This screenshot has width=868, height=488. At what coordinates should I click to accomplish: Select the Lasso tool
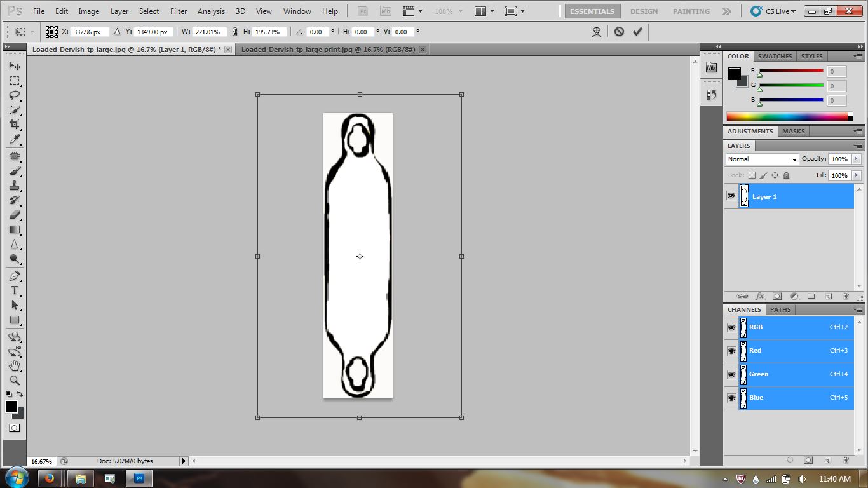(15, 96)
